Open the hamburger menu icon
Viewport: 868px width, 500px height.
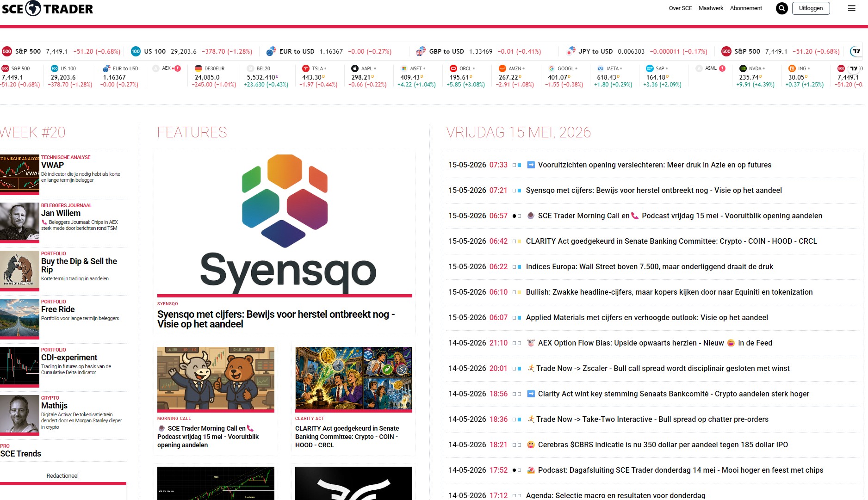(x=851, y=8)
